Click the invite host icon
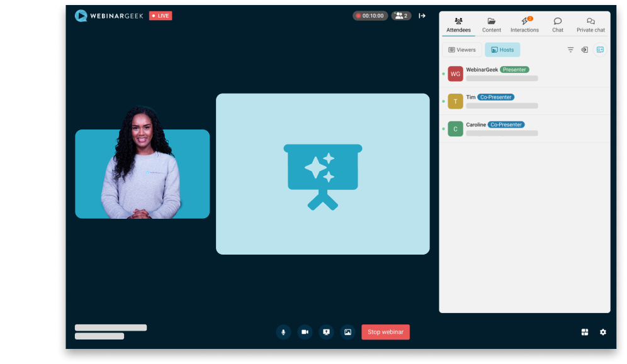The image size is (627, 364). click(x=600, y=50)
